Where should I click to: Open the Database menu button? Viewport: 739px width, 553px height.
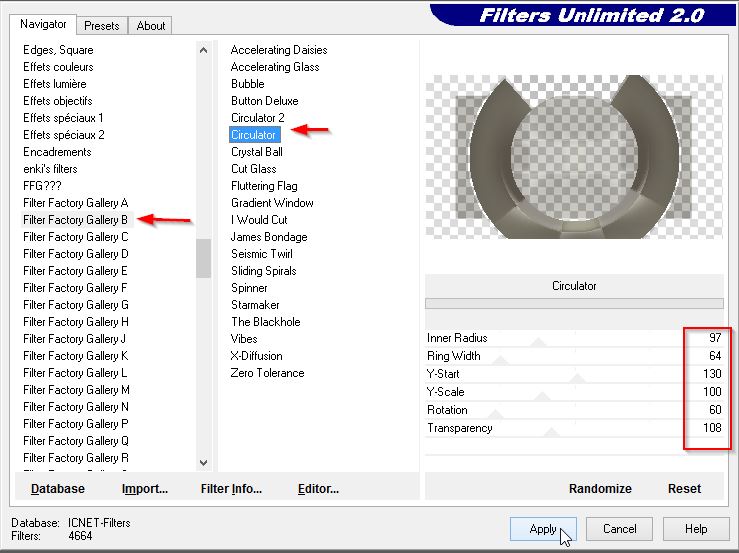coord(58,489)
